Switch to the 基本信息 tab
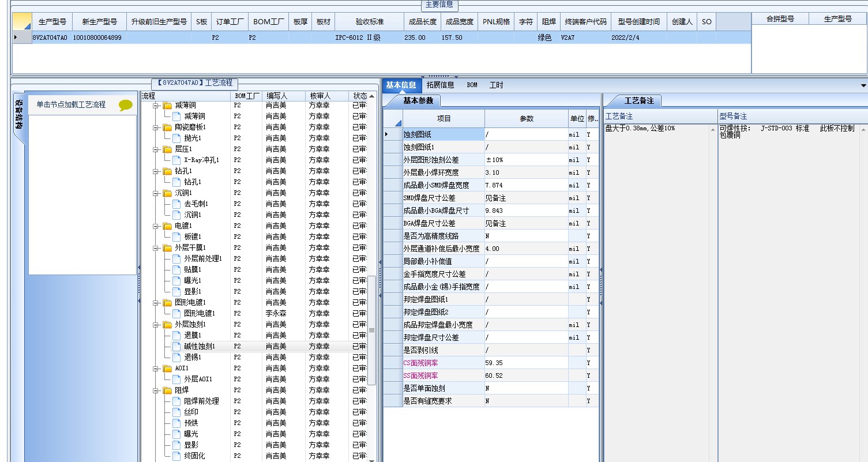Image resolution: width=868 pixels, height=462 pixels. [401, 85]
